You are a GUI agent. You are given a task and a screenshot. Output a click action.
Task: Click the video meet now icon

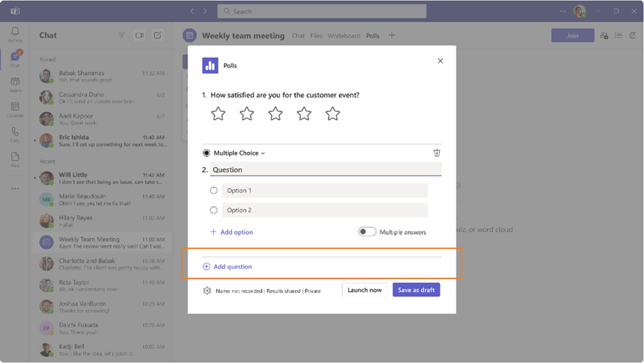(140, 35)
